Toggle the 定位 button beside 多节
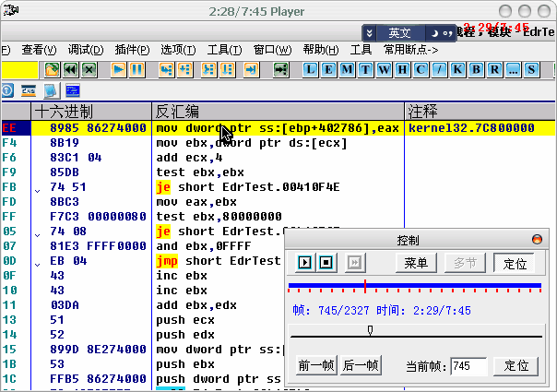This screenshot has height=392, width=557. [x=514, y=263]
